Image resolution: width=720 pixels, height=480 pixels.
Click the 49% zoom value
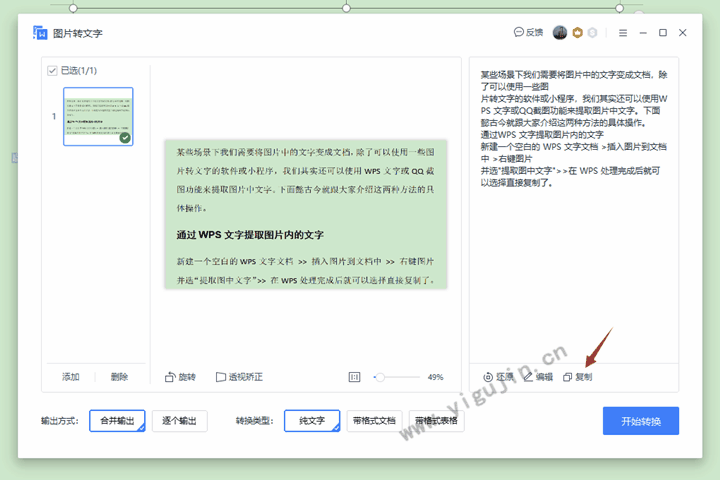[435, 377]
